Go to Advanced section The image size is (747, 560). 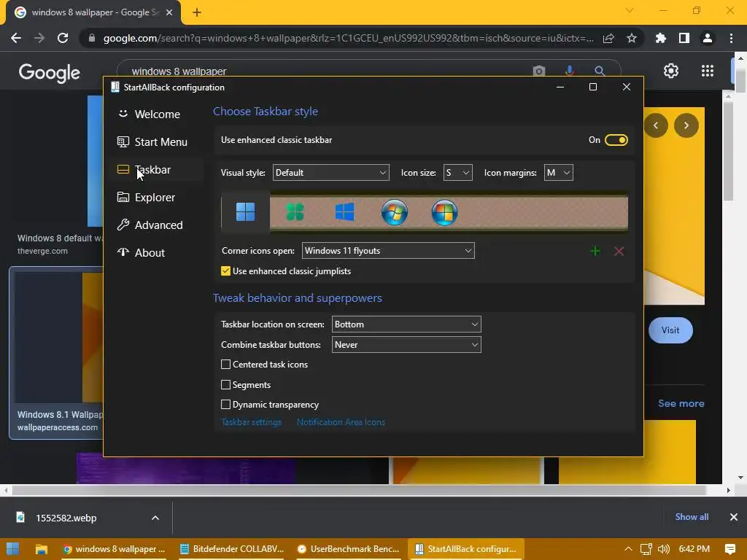[157, 225]
